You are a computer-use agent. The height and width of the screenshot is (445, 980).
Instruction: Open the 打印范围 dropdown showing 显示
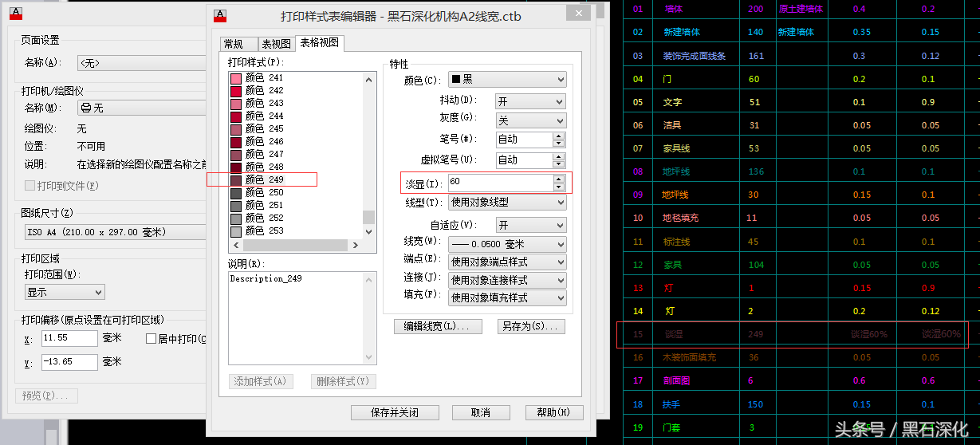(x=64, y=293)
